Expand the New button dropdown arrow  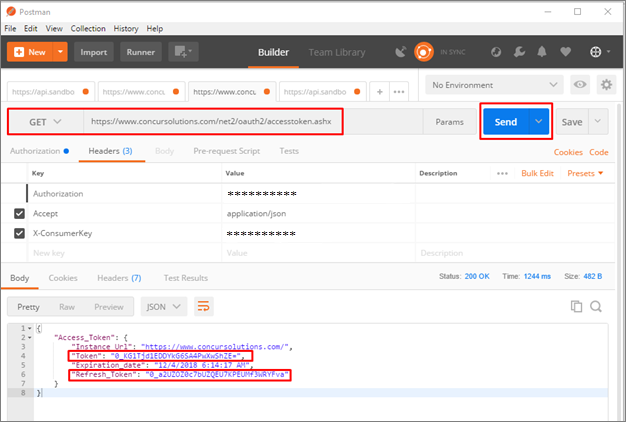pyautogui.click(x=60, y=52)
